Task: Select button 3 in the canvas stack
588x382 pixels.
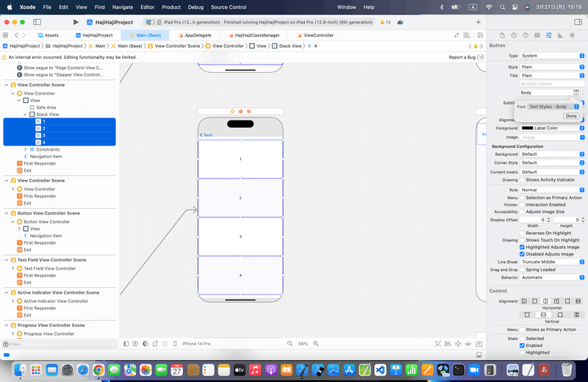Action: click(240, 237)
